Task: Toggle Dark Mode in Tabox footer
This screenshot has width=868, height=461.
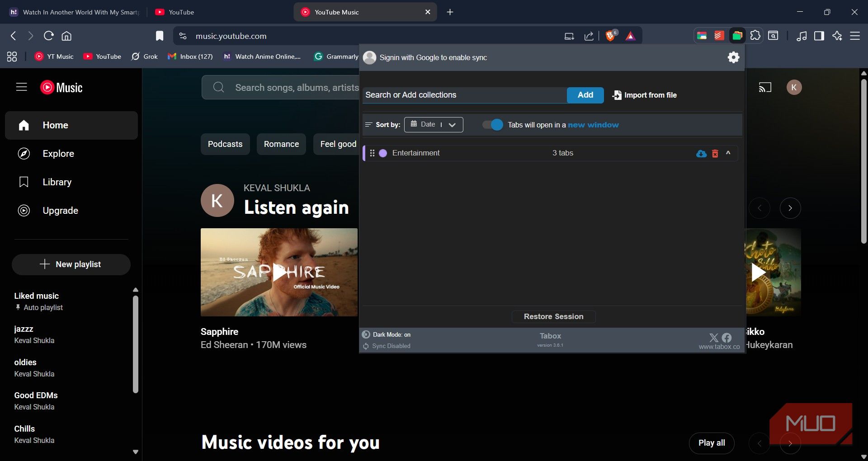Action: pyautogui.click(x=387, y=334)
